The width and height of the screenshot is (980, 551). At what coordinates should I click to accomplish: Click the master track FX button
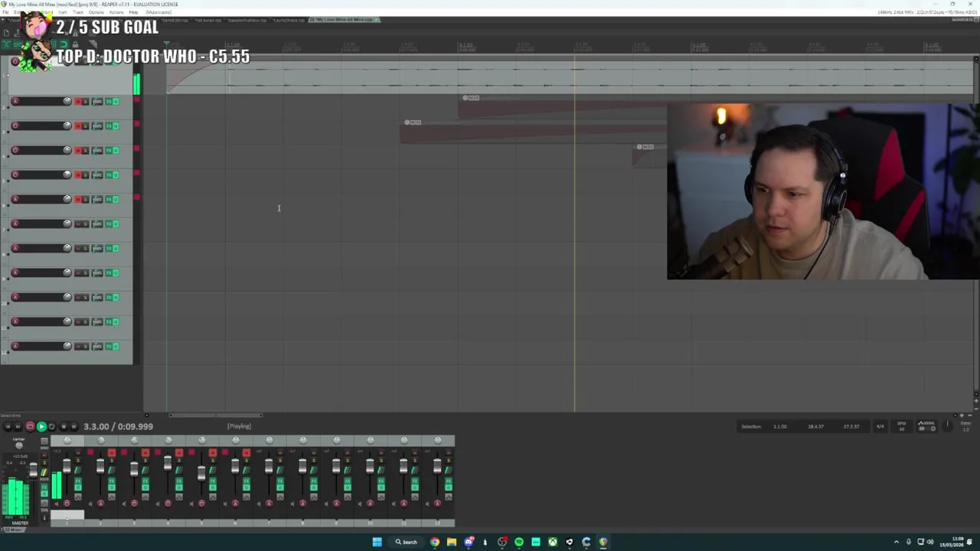pos(44,487)
